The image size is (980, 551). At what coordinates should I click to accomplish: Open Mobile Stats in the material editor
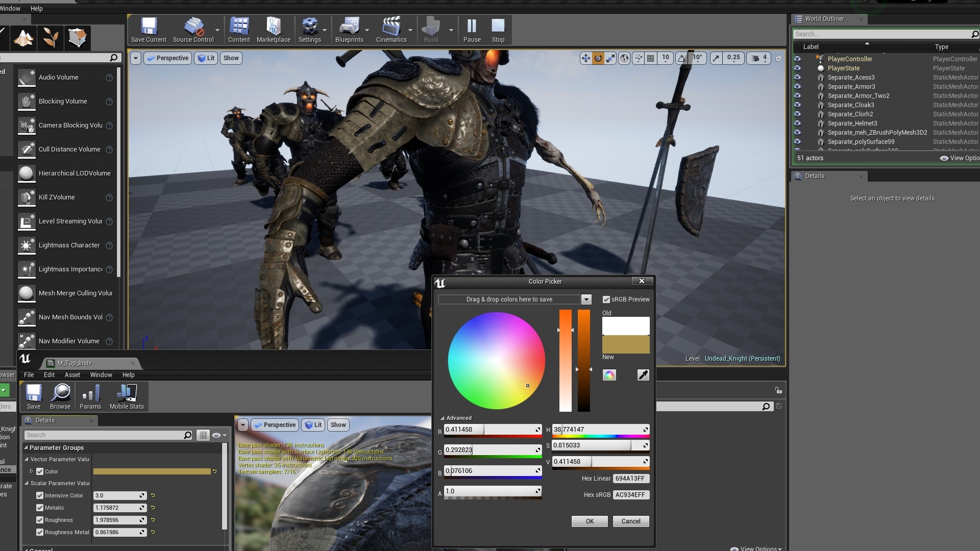126,396
